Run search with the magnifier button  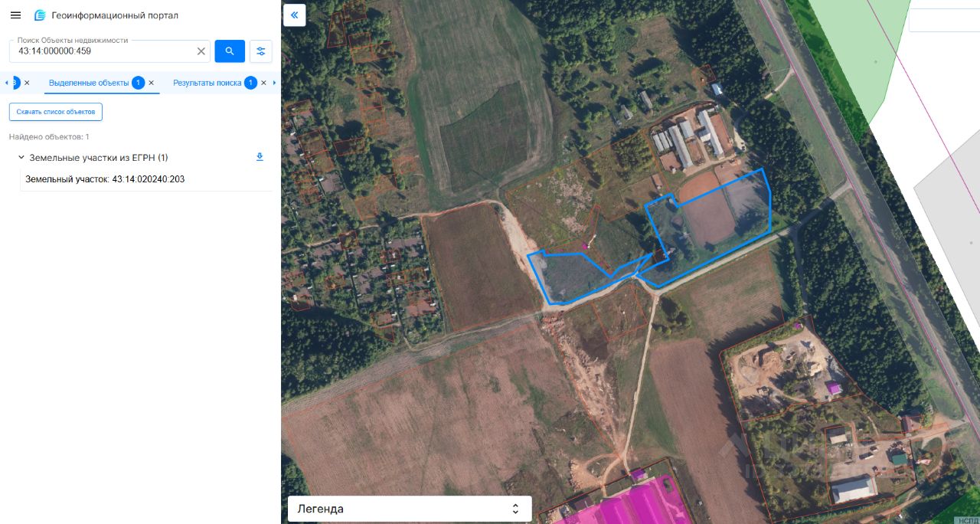[230, 51]
